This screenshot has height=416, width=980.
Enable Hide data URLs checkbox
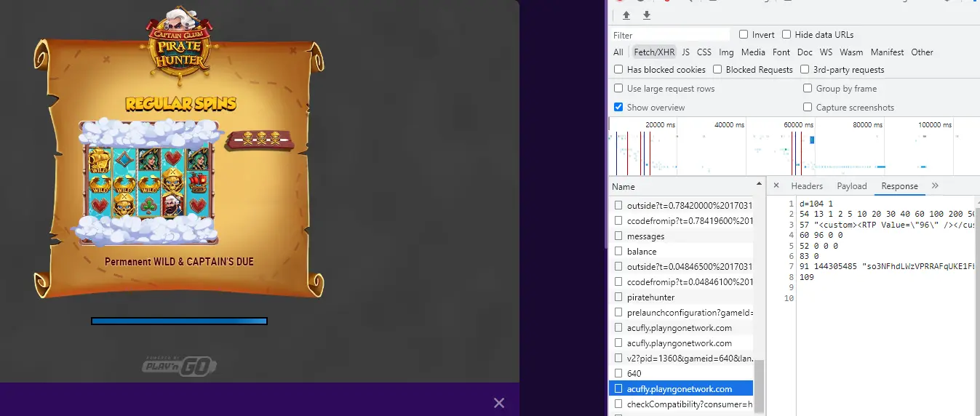pyautogui.click(x=786, y=34)
